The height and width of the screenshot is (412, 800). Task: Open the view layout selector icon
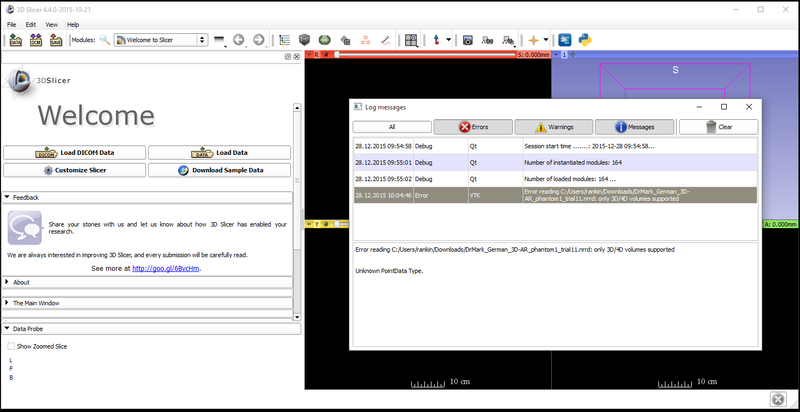(x=410, y=40)
